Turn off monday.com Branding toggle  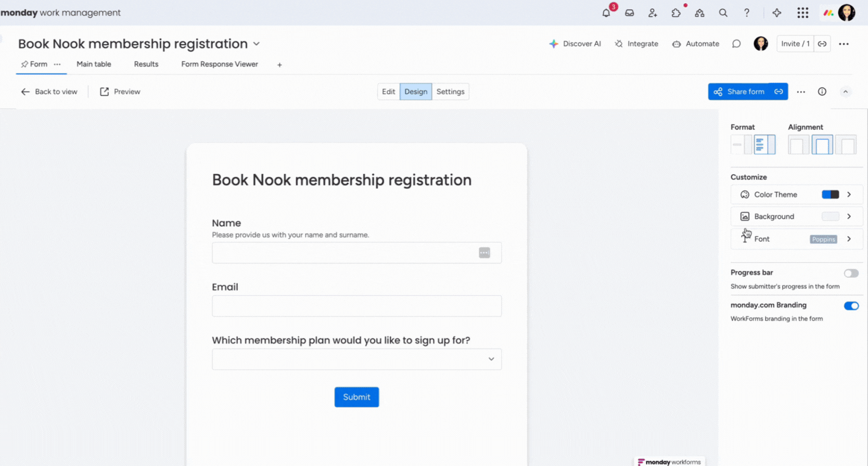pos(851,306)
